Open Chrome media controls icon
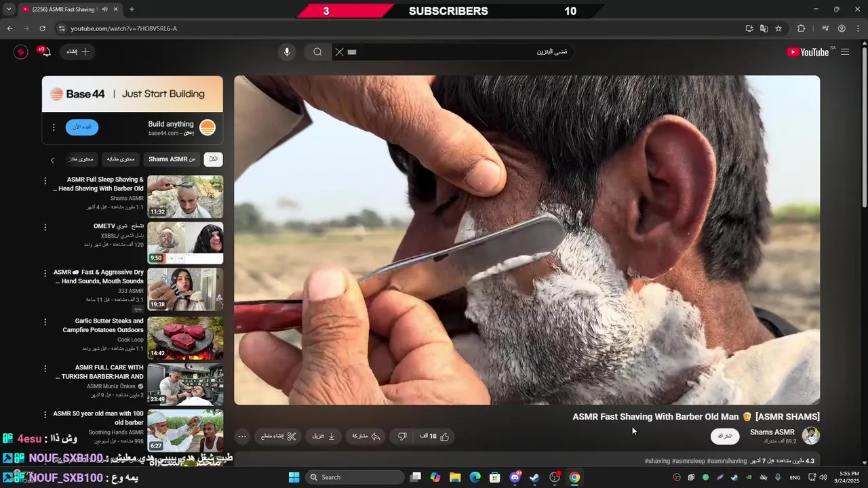The width and height of the screenshot is (868, 488). tap(825, 28)
